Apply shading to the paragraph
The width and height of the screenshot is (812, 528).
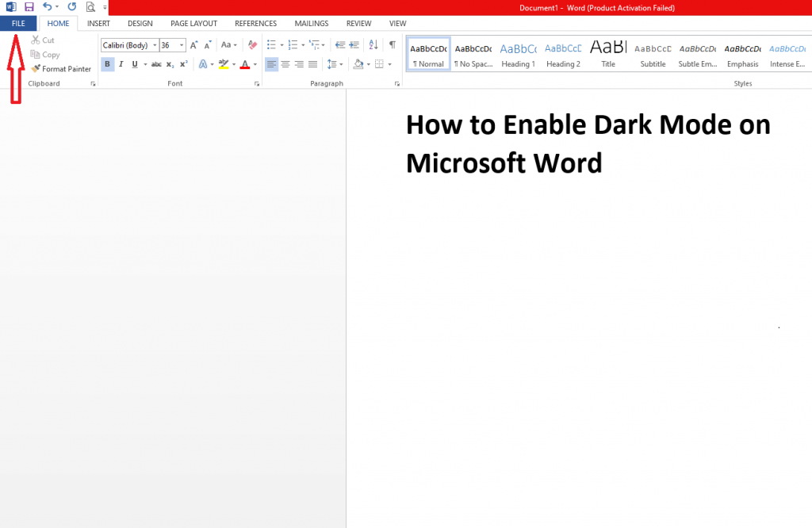coord(358,64)
